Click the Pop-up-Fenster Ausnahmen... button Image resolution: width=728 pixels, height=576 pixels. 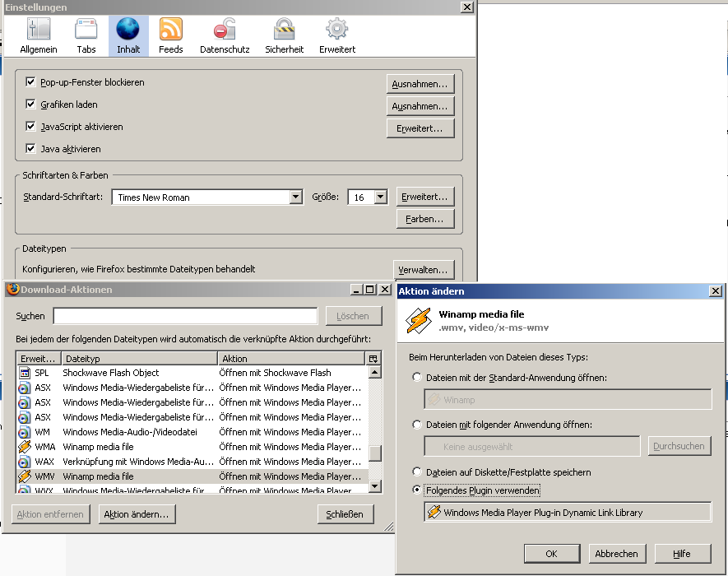pos(420,84)
